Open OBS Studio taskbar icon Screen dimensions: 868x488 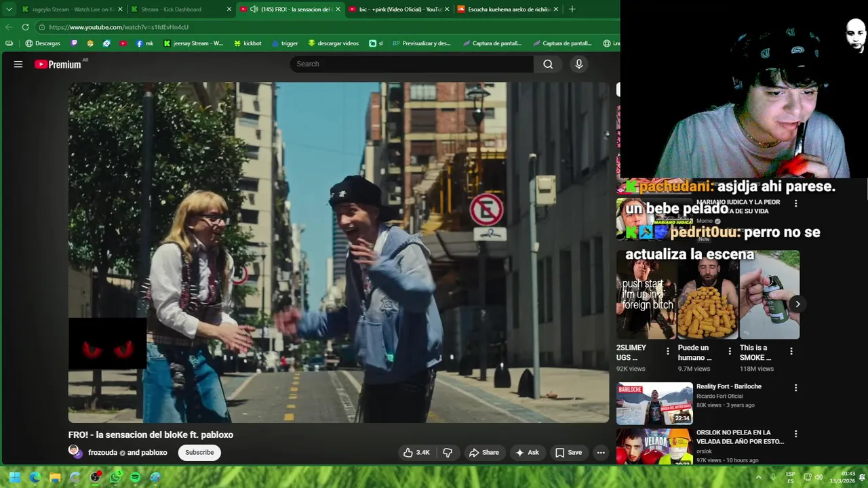tap(95, 477)
